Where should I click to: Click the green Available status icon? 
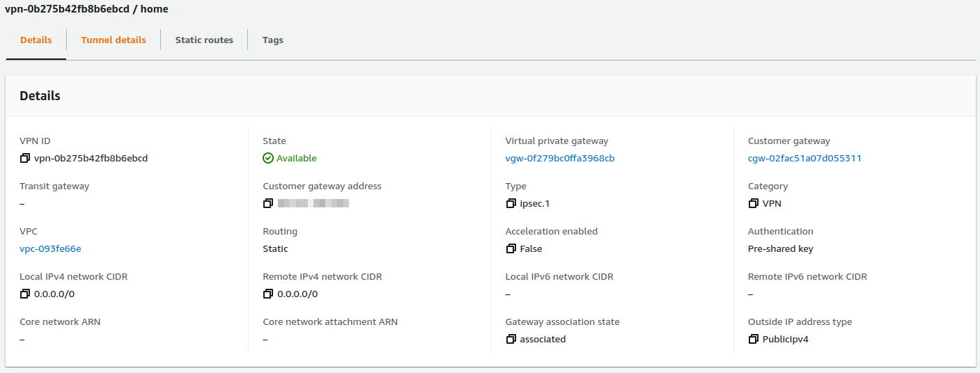(268, 159)
